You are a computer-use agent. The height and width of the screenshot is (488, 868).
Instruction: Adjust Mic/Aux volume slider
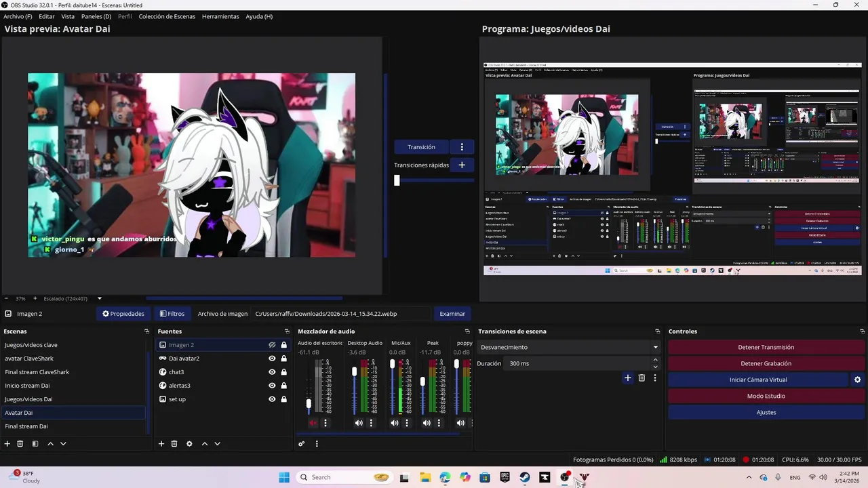point(392,365)
